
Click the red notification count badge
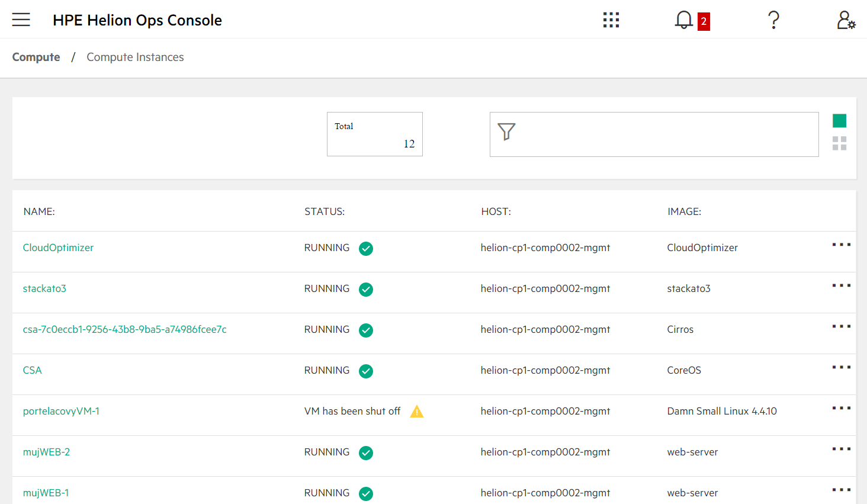coord(704,21)
